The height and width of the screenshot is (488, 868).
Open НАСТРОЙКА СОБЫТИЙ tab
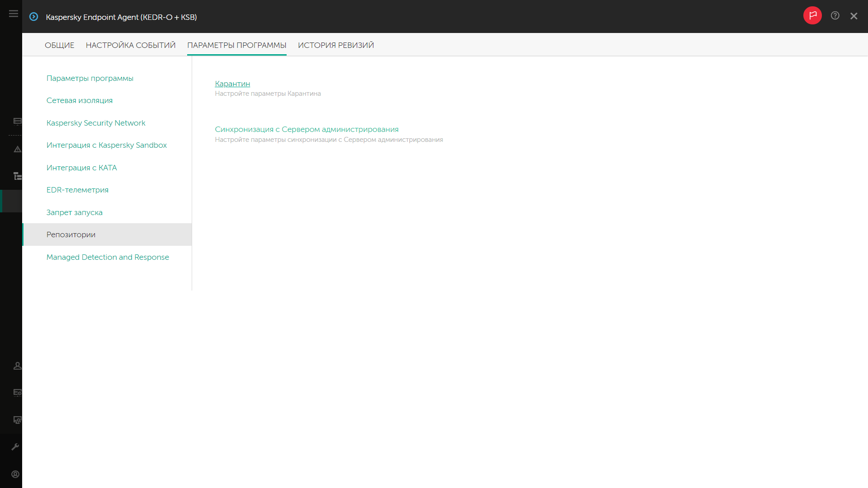tap(131, 45)
